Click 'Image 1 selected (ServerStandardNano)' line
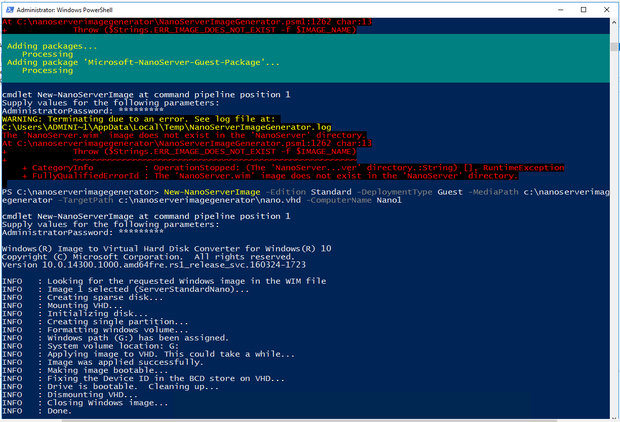The height and width of the screenshot is (422, 620). (x=126, y=290)
